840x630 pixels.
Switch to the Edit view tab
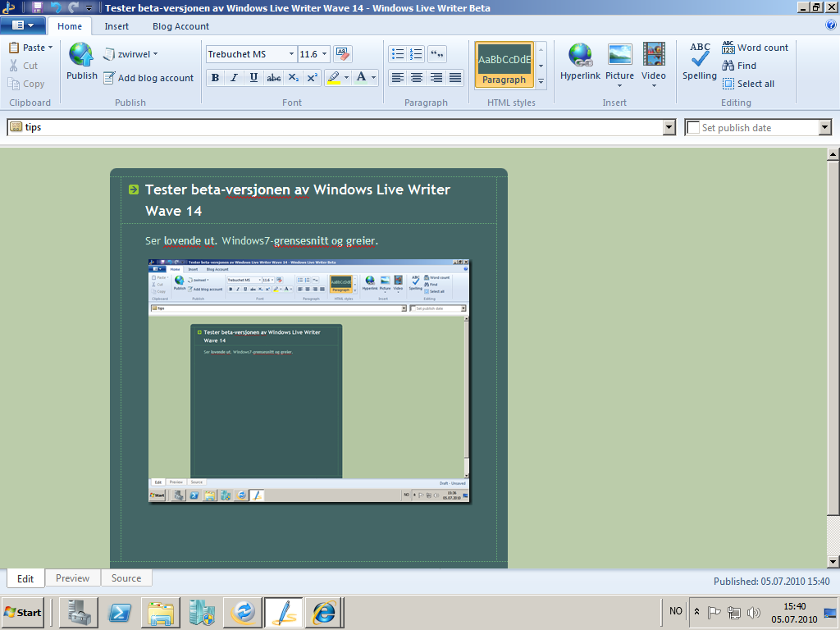tap(25, 578)
